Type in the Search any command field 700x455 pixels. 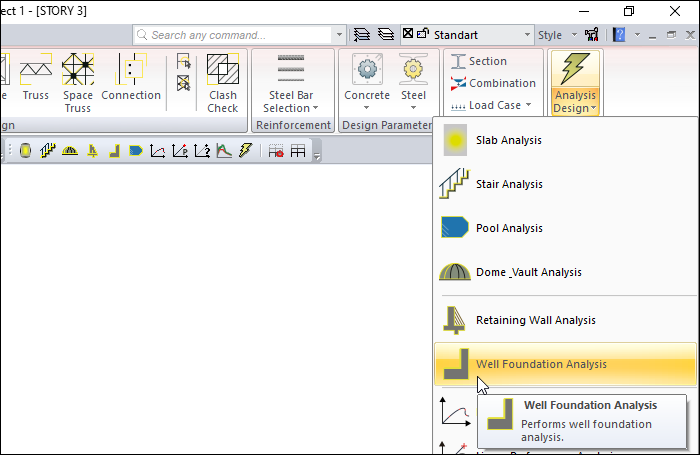pyautogui.click(x=240, y=35)
